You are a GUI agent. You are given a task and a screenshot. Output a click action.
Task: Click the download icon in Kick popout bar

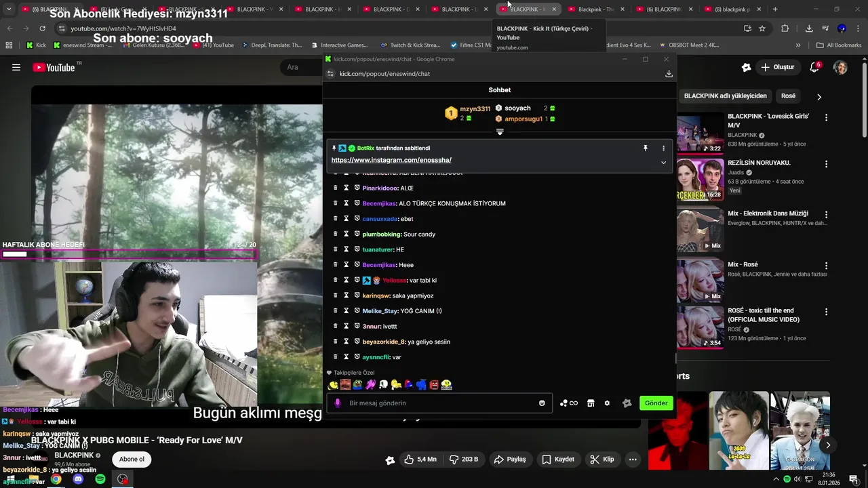coord(669,73)
